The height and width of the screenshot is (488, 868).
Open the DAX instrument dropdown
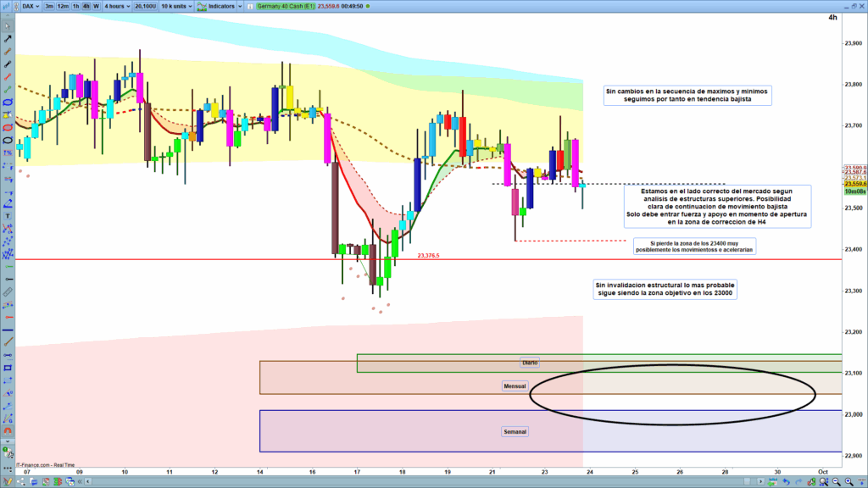pyautogui.click(x=29, y=6)
